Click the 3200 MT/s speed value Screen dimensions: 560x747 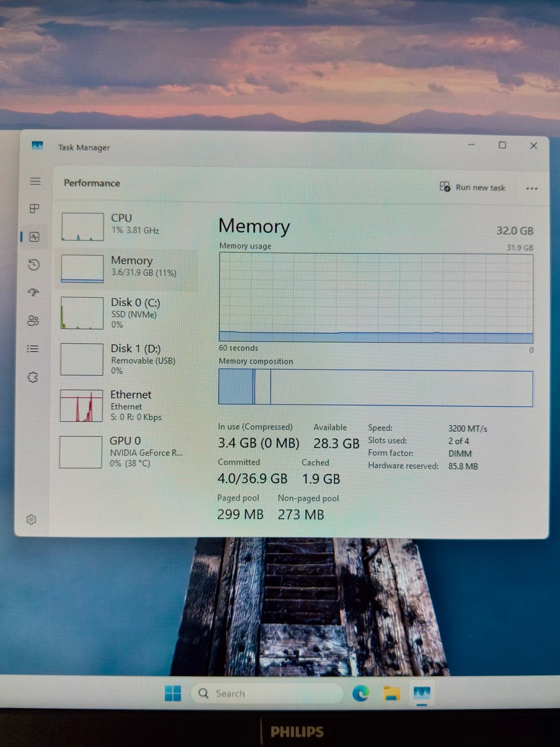pos(468,429)
